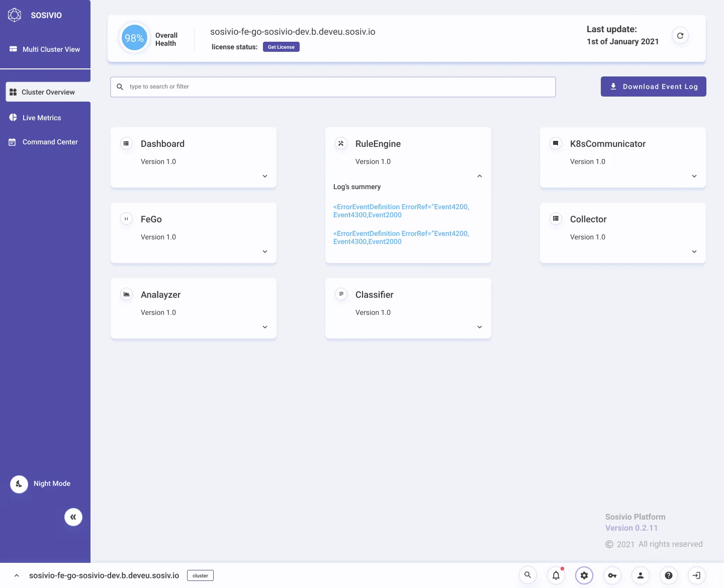Open settings gear in bottom bar
The width and height of the screenshot is (724, 588).
tap(584, 575)
